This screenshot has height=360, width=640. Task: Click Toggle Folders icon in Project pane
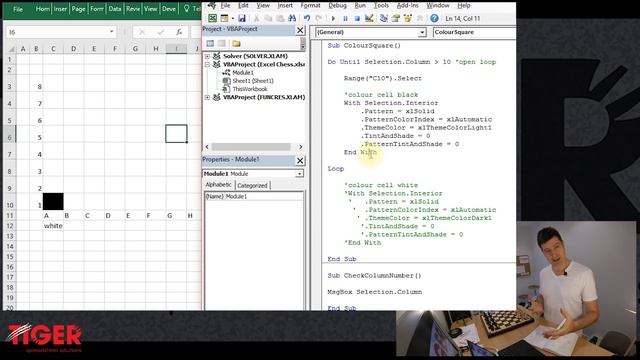(236, 43)
